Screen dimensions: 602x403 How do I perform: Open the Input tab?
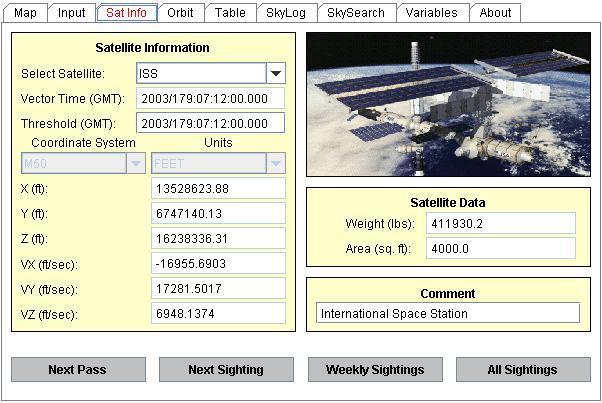pyautogui.click(x=71, y=13)
